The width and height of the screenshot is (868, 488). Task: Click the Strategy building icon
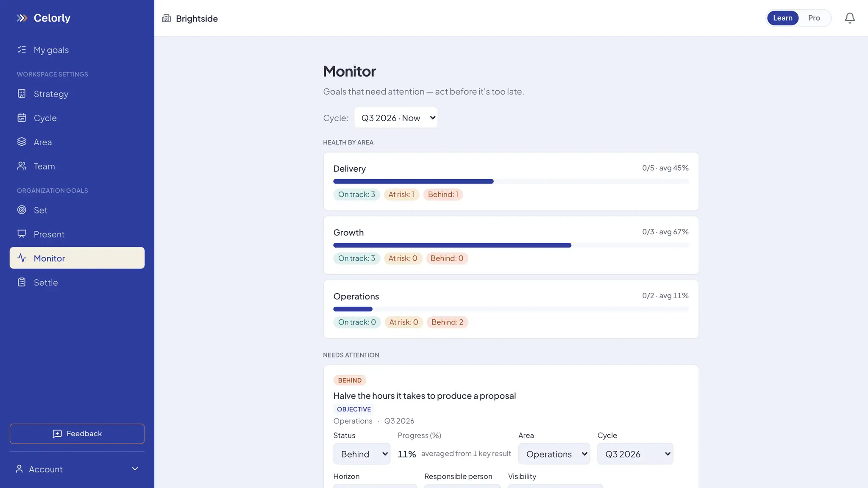[22, 94]
